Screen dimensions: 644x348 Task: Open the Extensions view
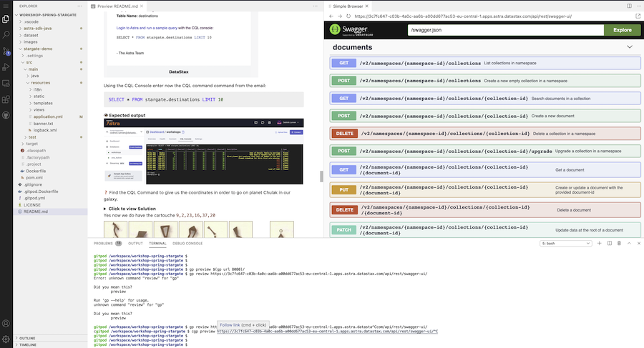pyautogui.click(x=6, y=99)
